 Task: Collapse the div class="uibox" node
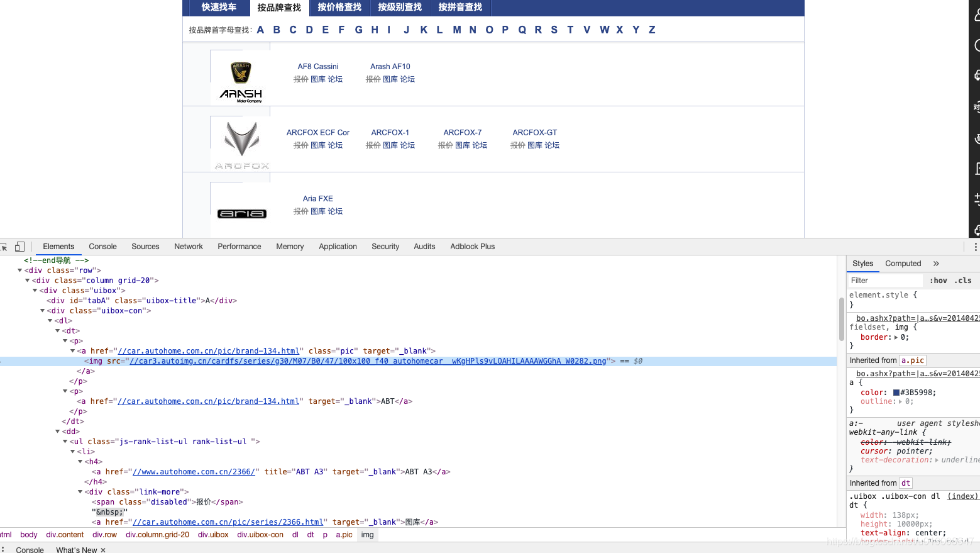click(35, 291)
